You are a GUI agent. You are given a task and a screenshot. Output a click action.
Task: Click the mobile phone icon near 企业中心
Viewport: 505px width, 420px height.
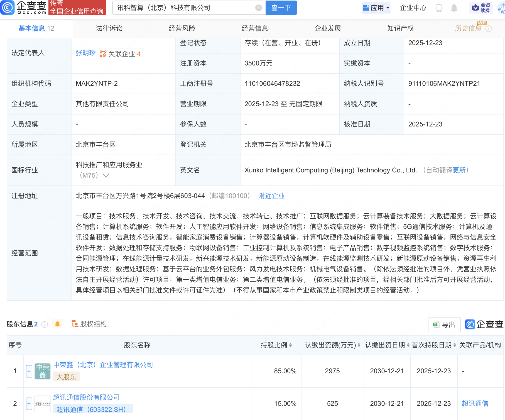(439, 8)
